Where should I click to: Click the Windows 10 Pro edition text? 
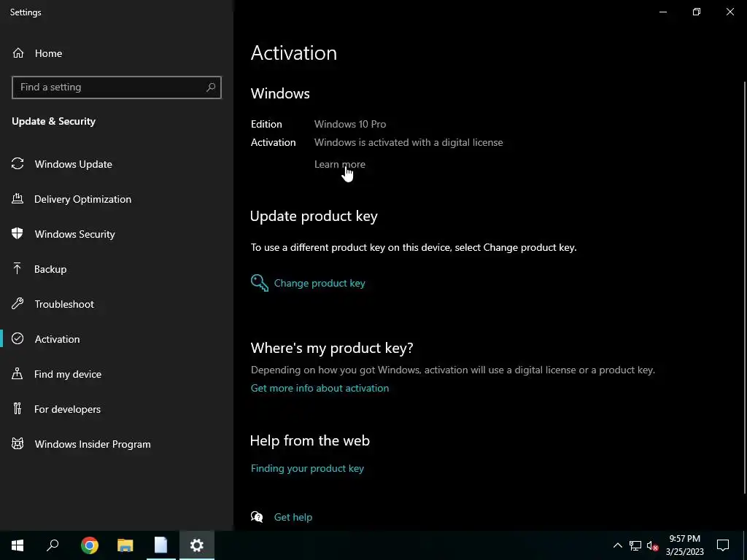tap(350, 124)
